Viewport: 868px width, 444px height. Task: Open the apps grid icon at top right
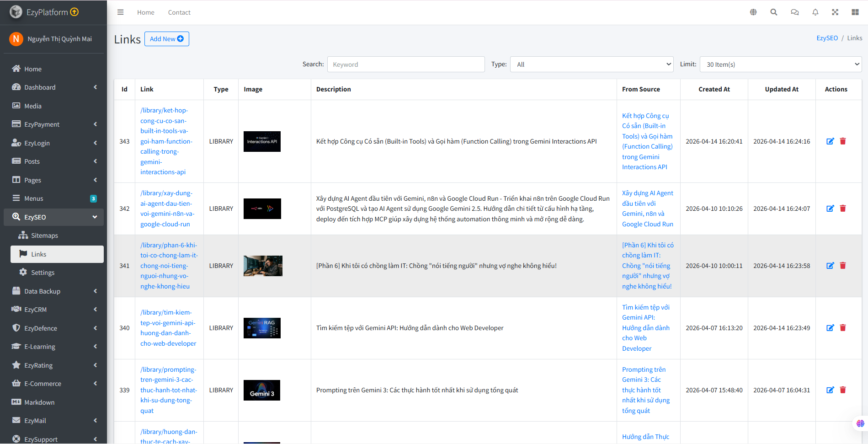(855, 12)
